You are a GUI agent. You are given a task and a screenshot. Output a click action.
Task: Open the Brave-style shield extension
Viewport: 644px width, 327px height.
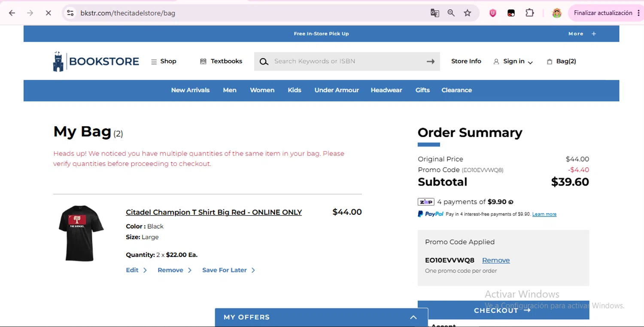(x=493, y=13)
